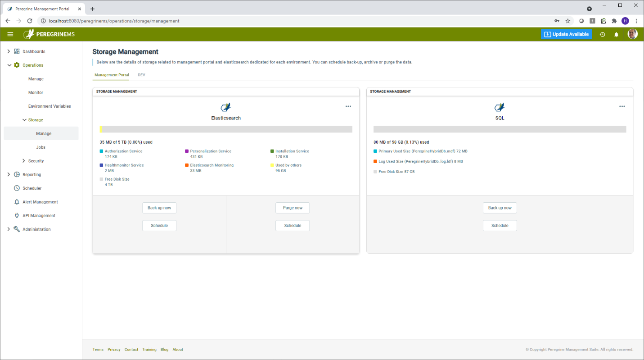Screen dimensions: 644x360
Task: Bookmark this page with the star
Action: point(568,21)
